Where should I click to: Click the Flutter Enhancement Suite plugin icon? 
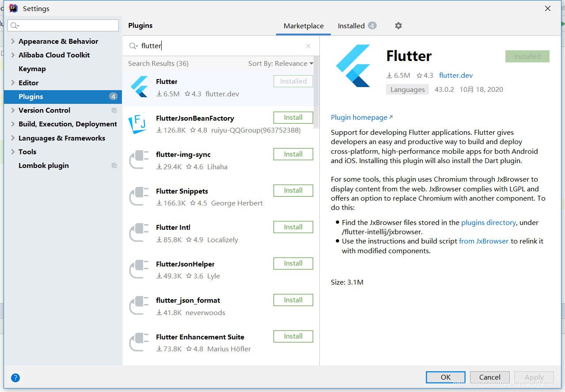[x=139, y=343]
